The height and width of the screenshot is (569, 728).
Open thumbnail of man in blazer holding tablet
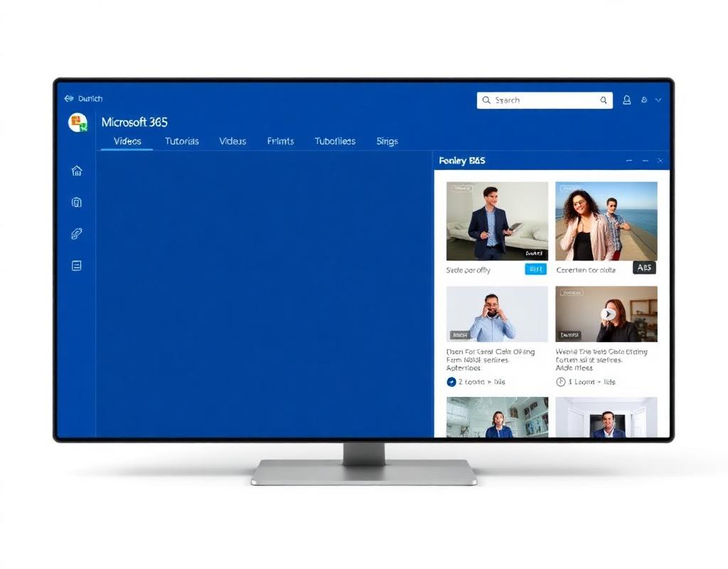tap(497, 221)
